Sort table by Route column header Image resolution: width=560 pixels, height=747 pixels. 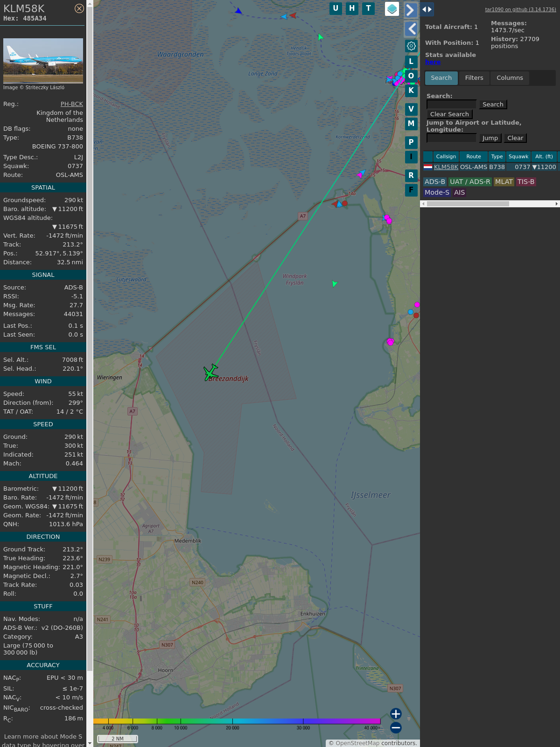(474, 157)
